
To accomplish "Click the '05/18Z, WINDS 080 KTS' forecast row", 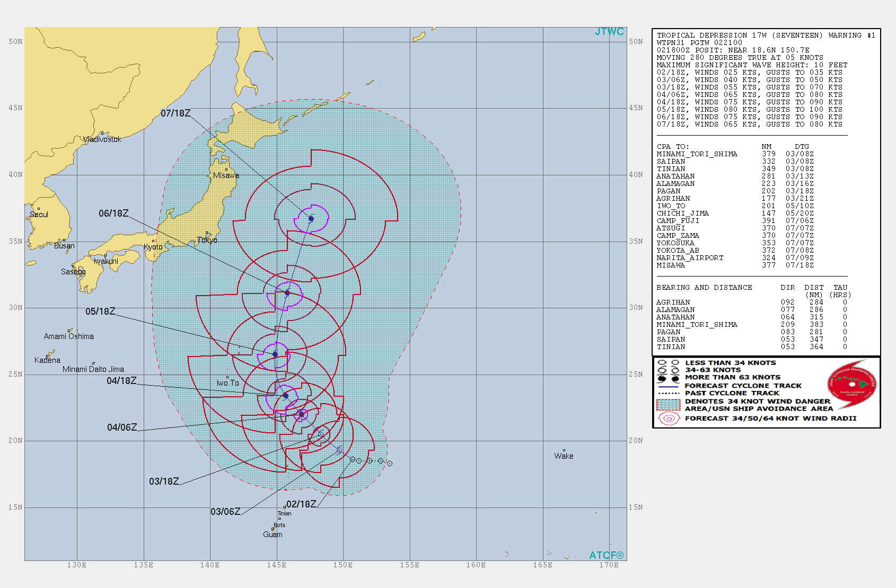I will (750, 110).
